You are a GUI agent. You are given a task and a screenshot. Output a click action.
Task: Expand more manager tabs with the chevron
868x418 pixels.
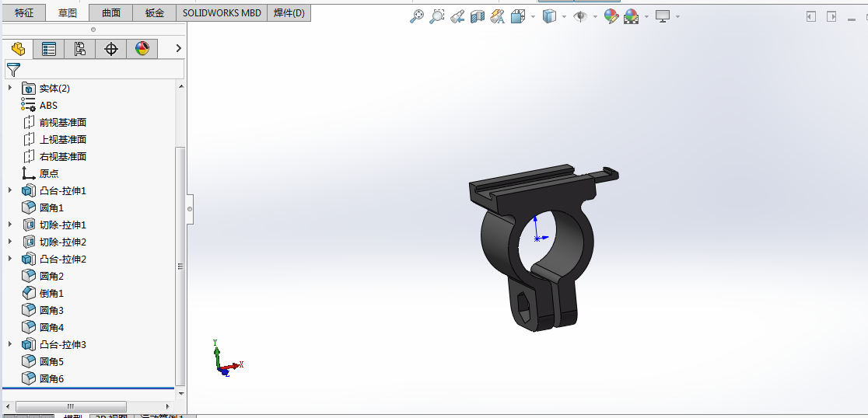(x=178, y=49)
